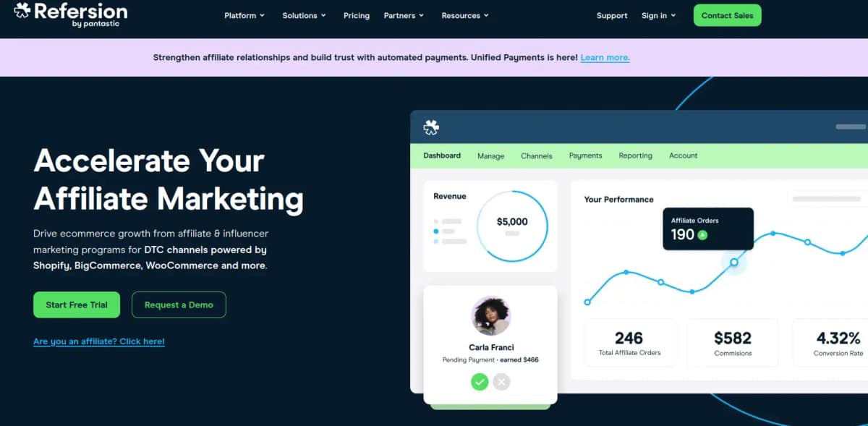Click Start Free Trial button
This screenshot has width=868, height=426.
[x=77, y=304]
